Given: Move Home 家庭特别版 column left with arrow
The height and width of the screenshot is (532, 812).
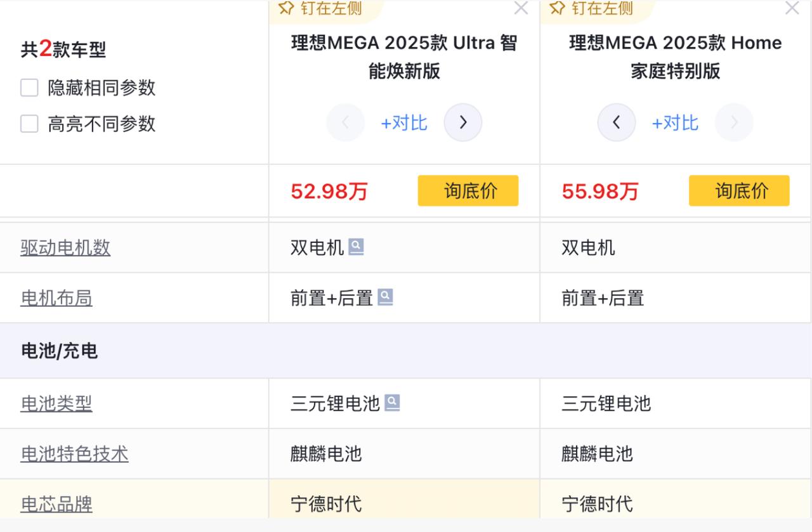Looking at the screenshot, I should pyautogui.click(x=617, y=122).
